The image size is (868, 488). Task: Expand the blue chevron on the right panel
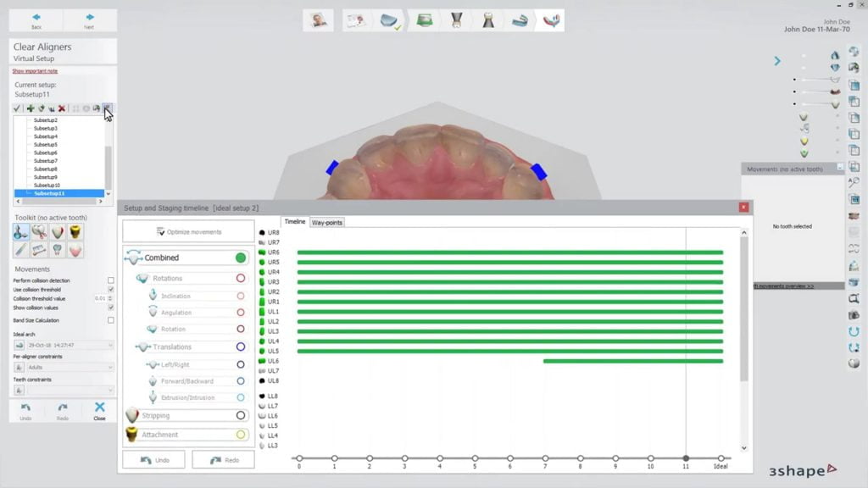[776, 61]
